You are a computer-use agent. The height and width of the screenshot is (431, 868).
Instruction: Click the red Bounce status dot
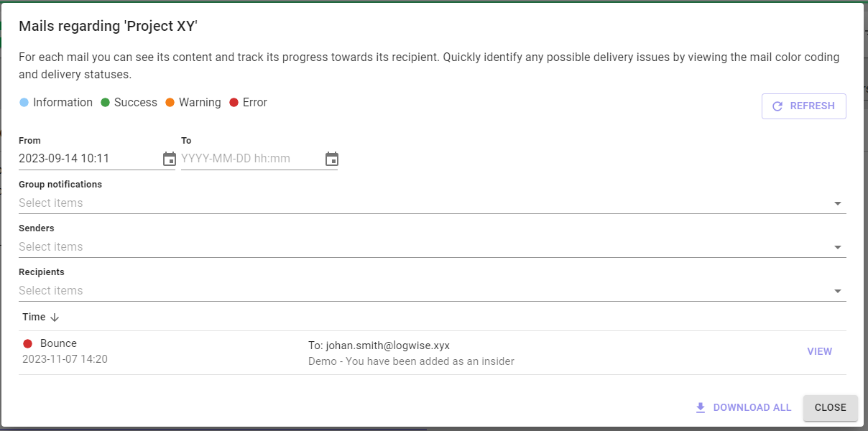pyautogui.click(x=28, y=344)
